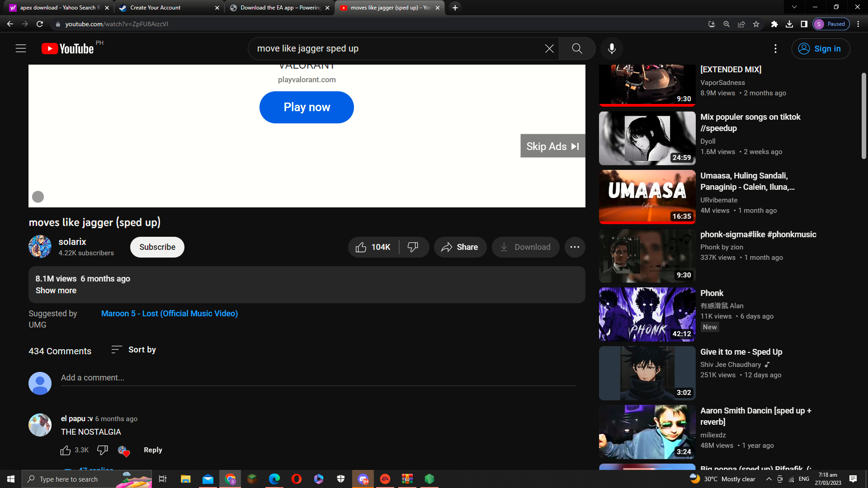Open Opera browser from the taskbar
The width and height of the screenshot is (868, 488).
point(297,479)
